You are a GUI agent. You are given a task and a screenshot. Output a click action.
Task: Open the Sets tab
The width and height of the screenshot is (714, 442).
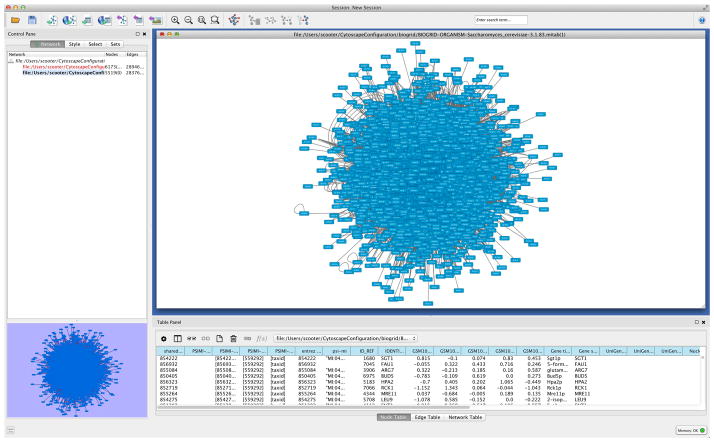115,44
